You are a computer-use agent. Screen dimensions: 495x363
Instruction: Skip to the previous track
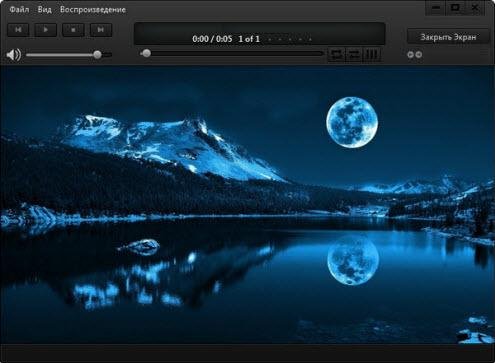(18, 30)
